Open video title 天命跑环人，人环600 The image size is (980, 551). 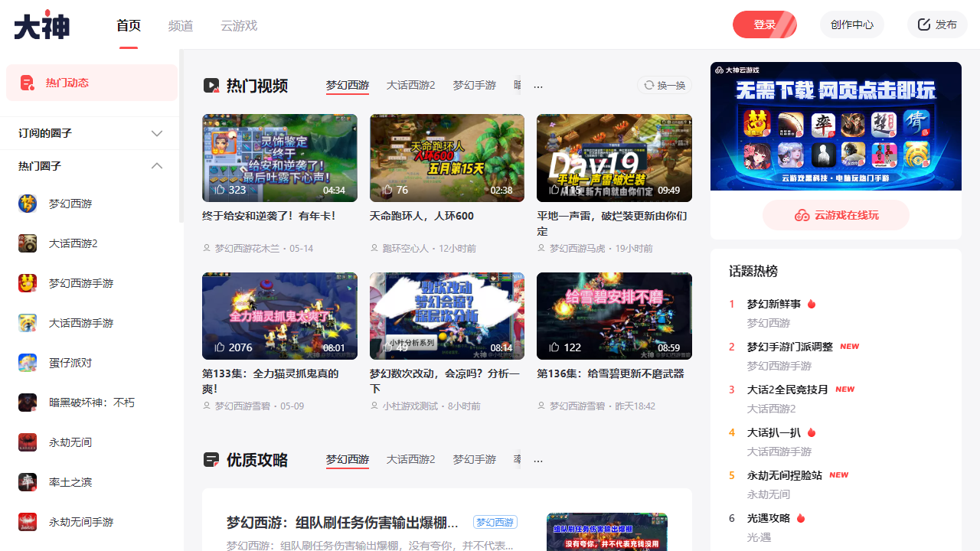pos(422,216)
